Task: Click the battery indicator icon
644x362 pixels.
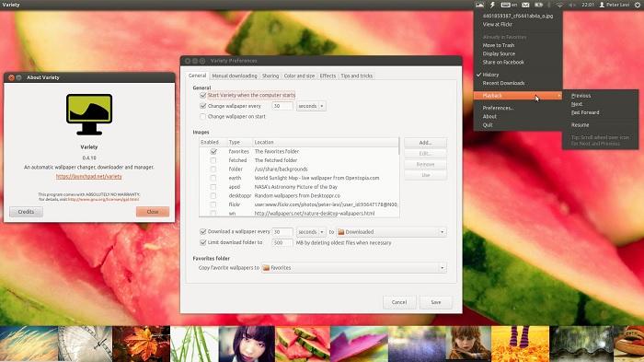Action: point(538,5)
